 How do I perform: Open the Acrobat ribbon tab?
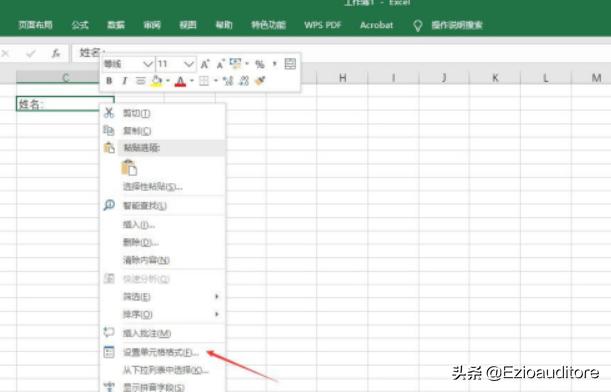point(376,25)
